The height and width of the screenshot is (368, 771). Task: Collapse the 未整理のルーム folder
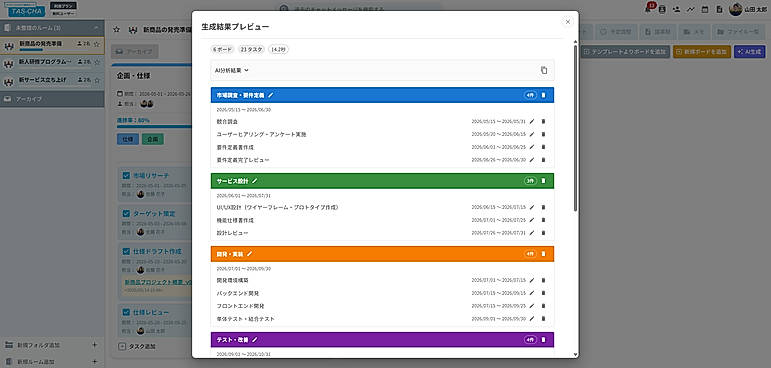(x=96, y=28)
